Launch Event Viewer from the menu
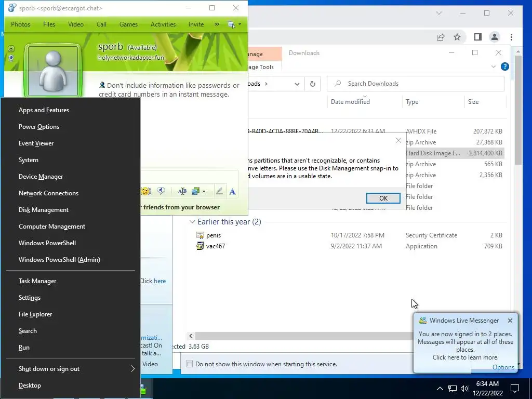Viewport: 532px width, 399px height. point(36,143)
